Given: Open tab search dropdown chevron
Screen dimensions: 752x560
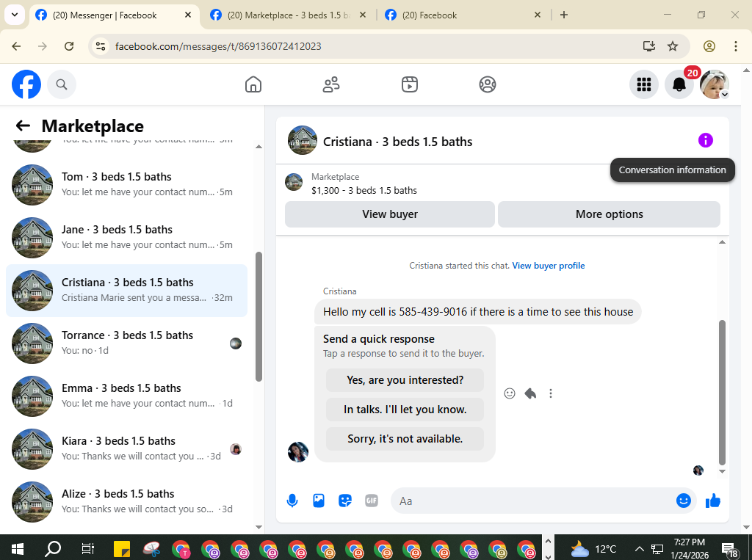Looking at the screenshot, I should (15, 15).
